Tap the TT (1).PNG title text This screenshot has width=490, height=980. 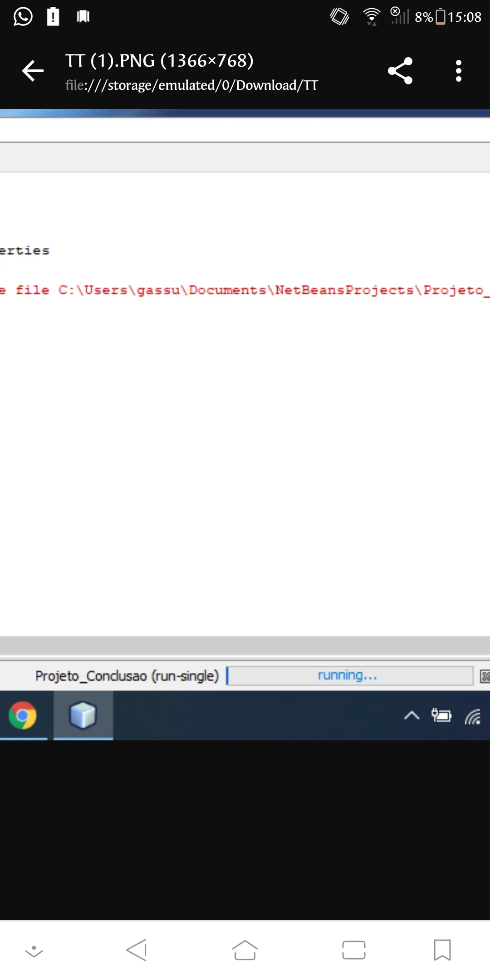pyautogui.click(x=159, y=61)
